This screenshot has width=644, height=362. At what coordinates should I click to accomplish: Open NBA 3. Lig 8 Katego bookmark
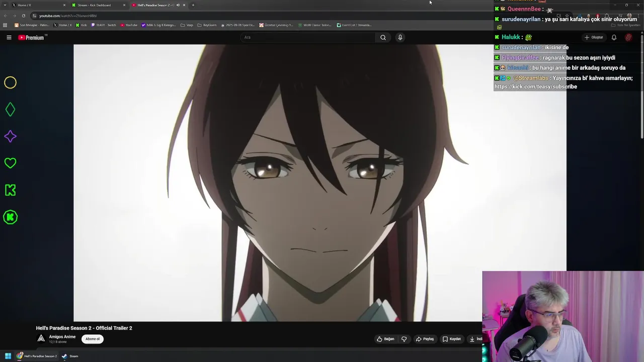[x=158, y=25]
